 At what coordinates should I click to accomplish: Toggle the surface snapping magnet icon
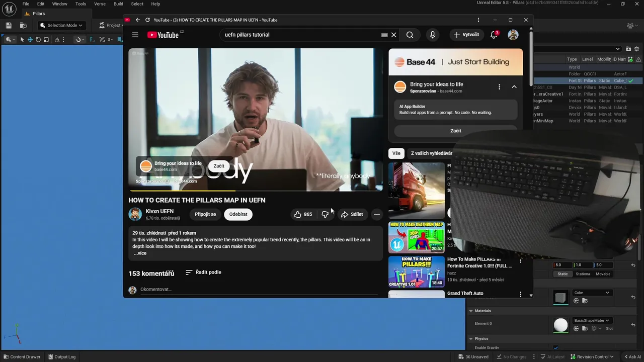78,39
